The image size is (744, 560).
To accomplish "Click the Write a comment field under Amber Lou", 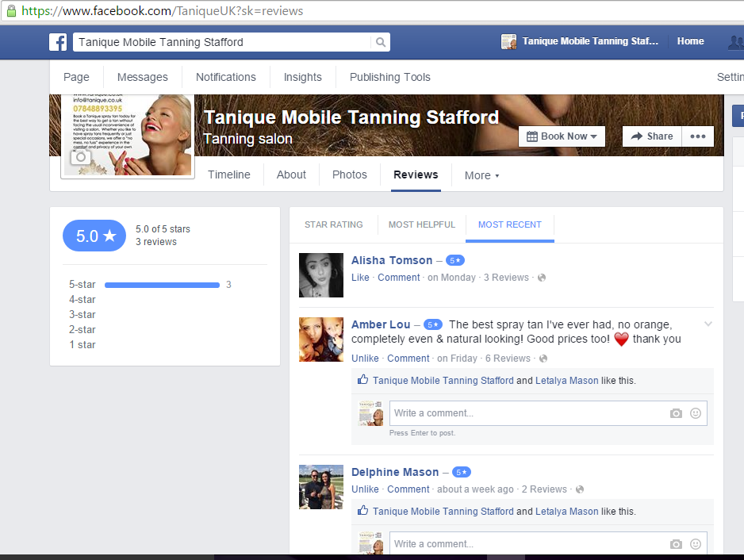I will click(x=527, y=413).
